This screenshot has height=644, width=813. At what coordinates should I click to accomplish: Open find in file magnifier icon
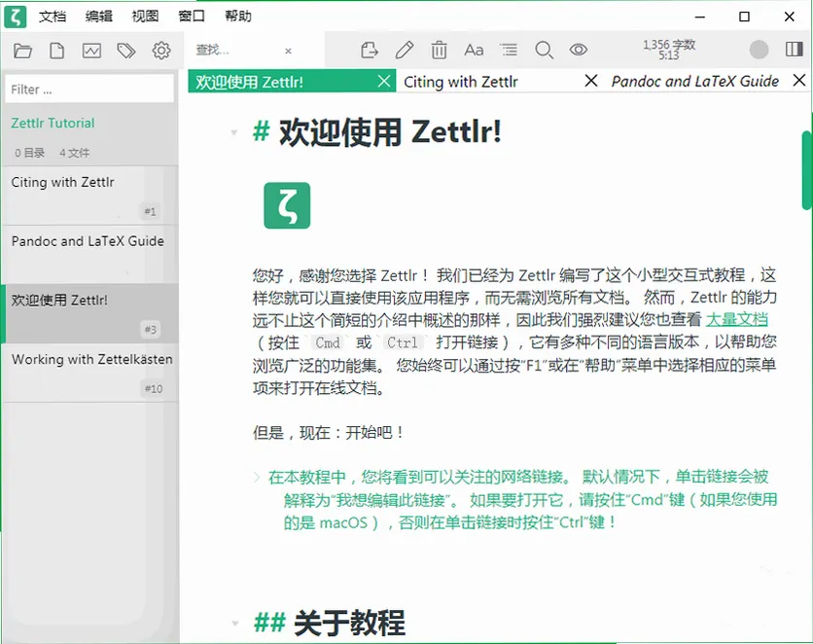544,50
